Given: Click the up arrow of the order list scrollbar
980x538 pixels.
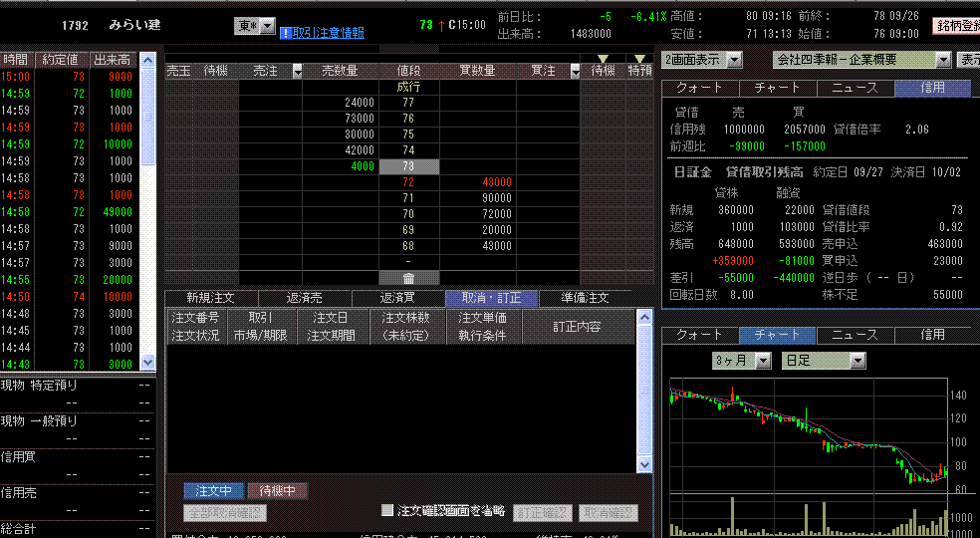Looking at the screenshot, I should (643, 316).
